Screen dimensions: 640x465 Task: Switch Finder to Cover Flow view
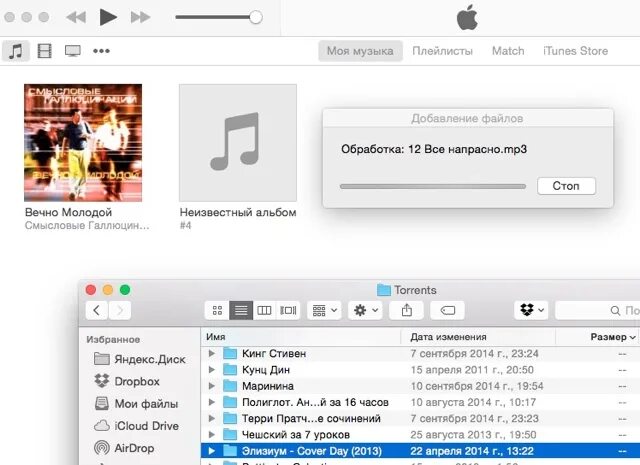(x=288, y=311)
